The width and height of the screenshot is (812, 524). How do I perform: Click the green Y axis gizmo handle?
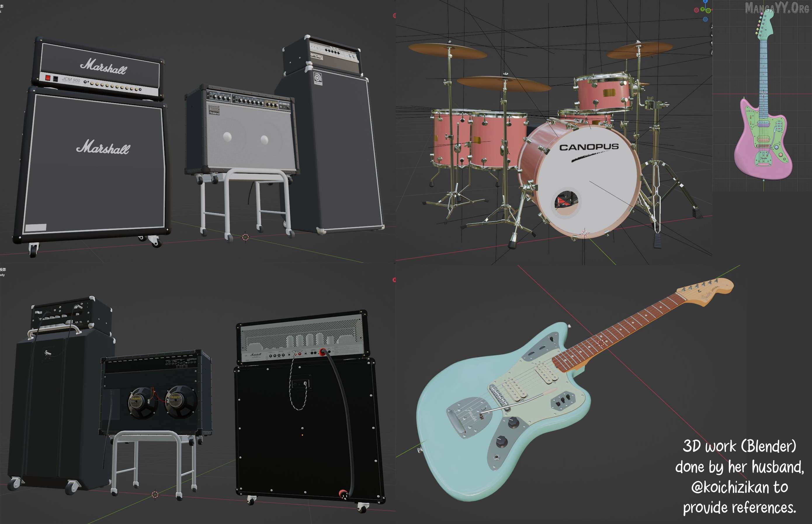pyautogui.click(x=703, y=9)
